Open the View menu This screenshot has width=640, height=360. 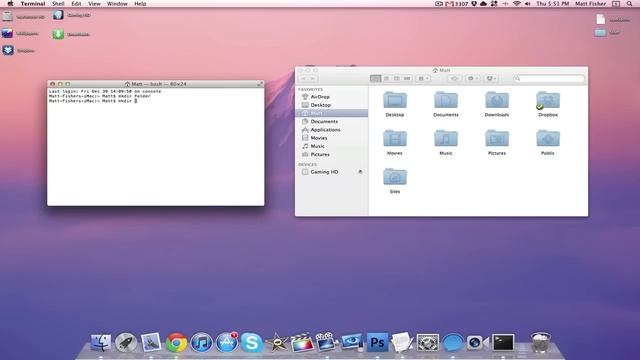pyautogui.click(x=94, y=4)
